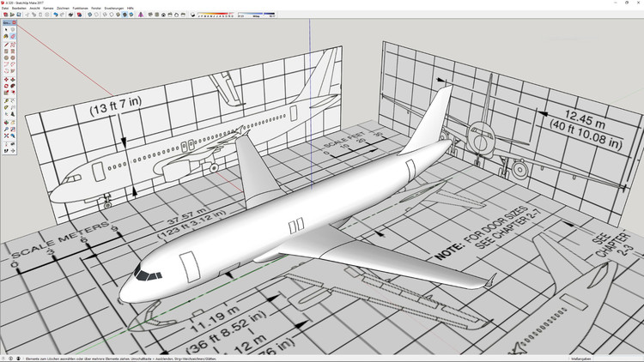Pick the Offset tool
Image resolution: width=644 pixels, height=362 pixels.
13,93
